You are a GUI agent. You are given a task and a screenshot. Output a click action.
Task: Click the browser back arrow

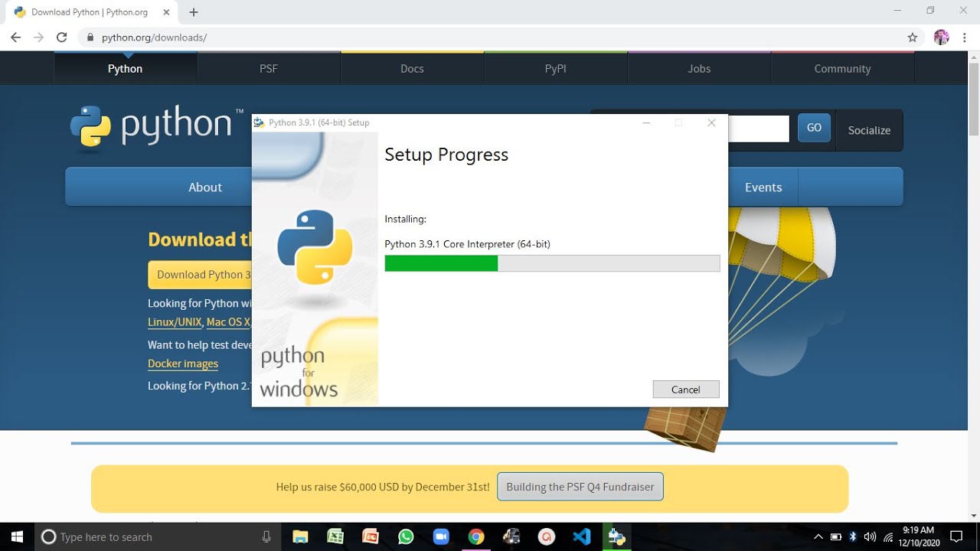click(x=15, y=37)
